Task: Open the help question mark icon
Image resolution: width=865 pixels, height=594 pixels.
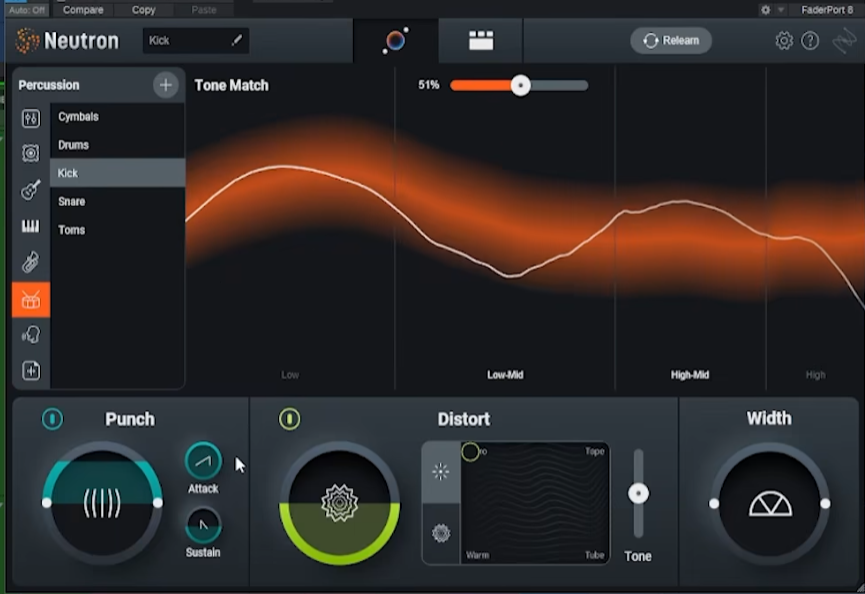Action: pos(810,41)
